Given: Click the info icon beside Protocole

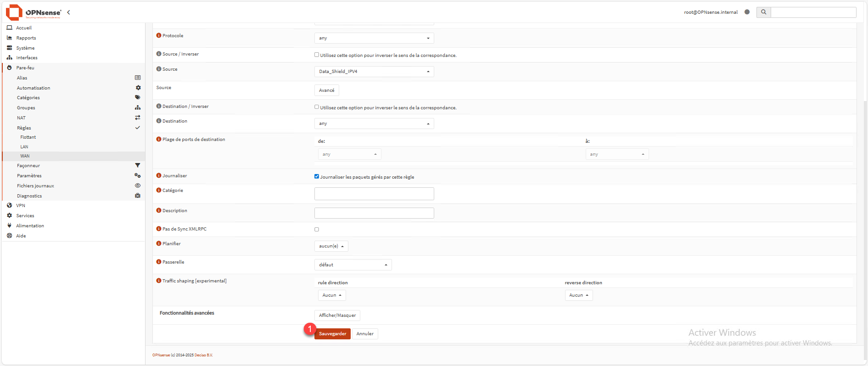Looking at the screenshot, I should pos(159,36).
